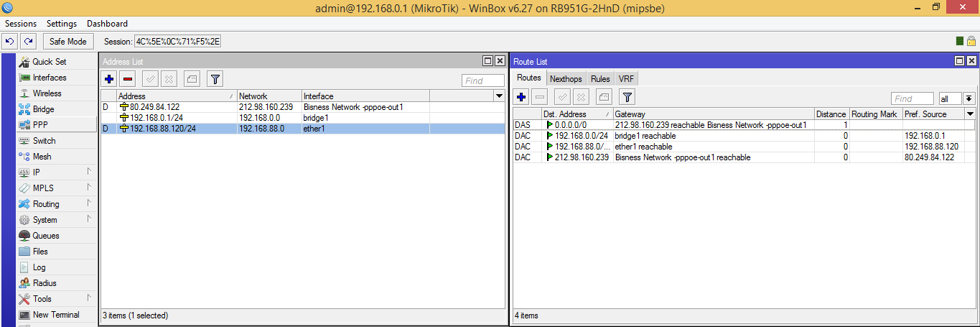Click Comment icon in Address List

[192, 79]
